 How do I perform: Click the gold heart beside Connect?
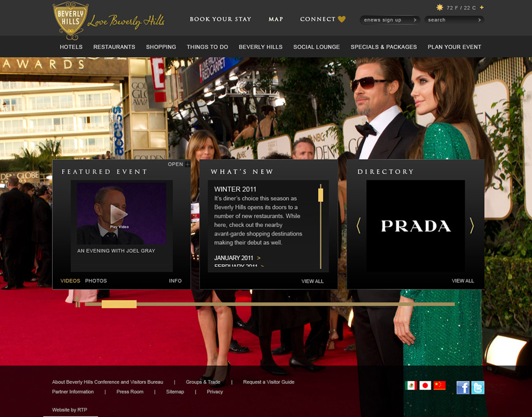[x=342, y=19]
